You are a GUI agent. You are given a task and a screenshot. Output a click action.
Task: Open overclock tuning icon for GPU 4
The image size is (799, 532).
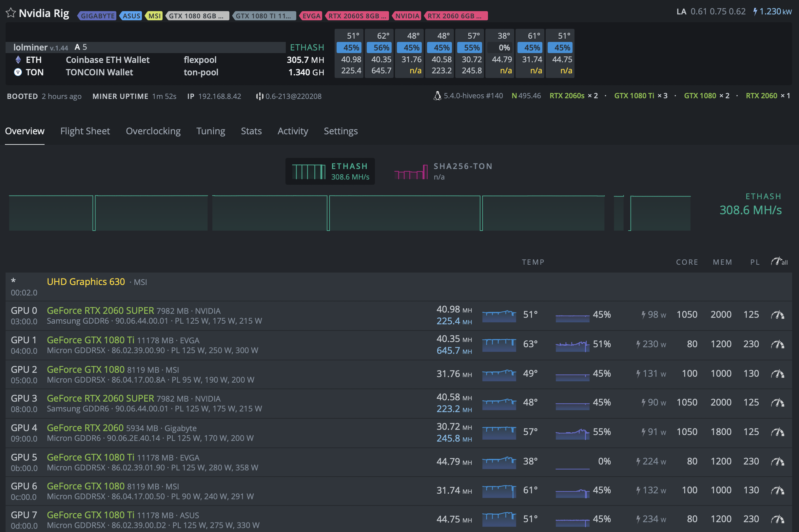tap(777, 432)
